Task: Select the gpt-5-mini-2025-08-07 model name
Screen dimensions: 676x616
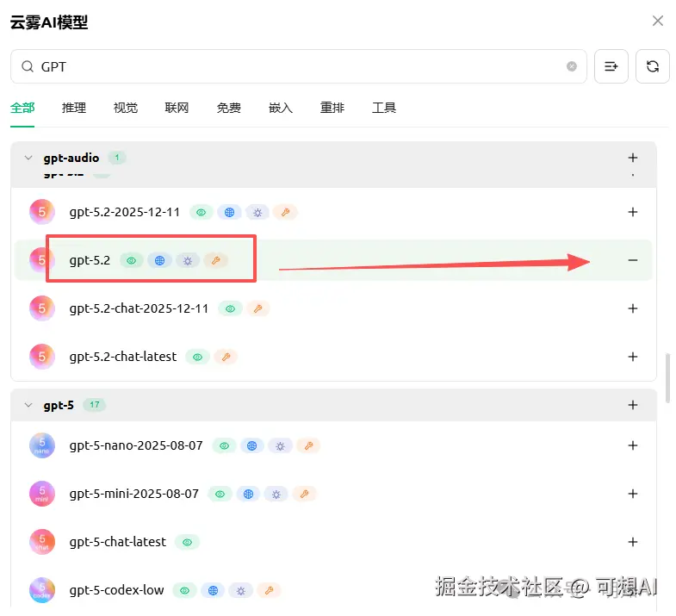Action: click(x=134, y=494)
